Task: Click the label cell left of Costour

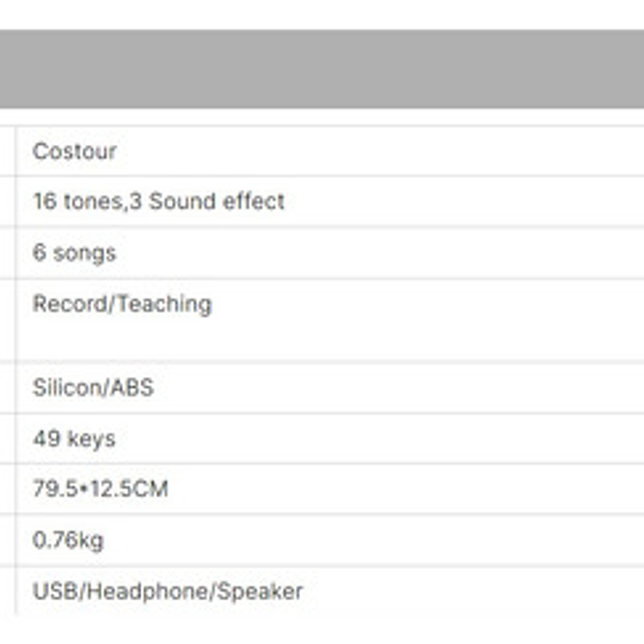Action: click(7, 152)
